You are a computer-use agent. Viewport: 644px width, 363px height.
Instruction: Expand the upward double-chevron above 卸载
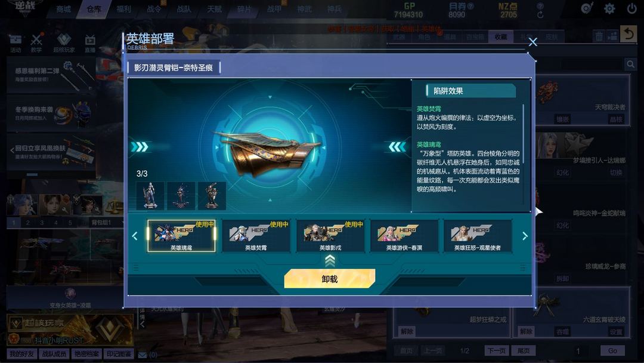pyautogui.click(x=330, y=261)
